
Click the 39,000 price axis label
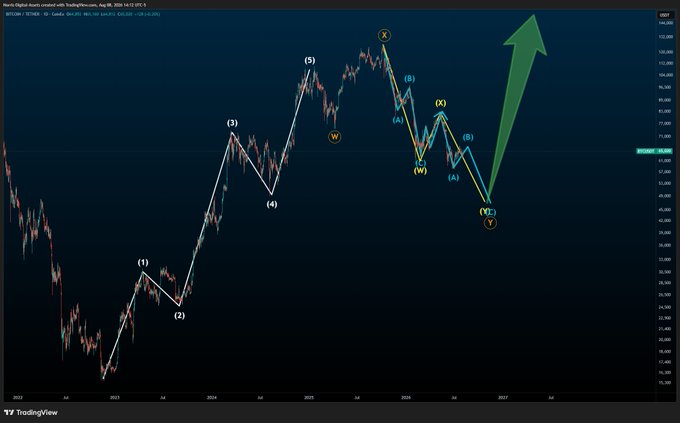click(665, 233)
